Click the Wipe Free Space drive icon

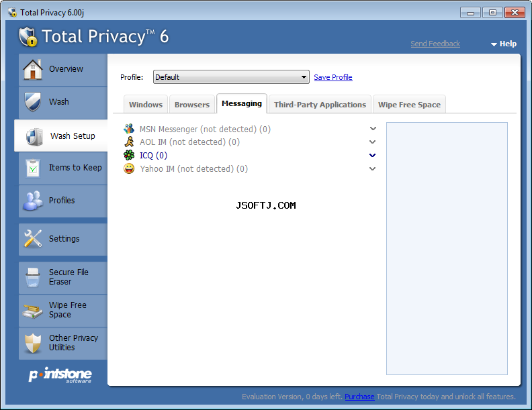coord(32,310)
